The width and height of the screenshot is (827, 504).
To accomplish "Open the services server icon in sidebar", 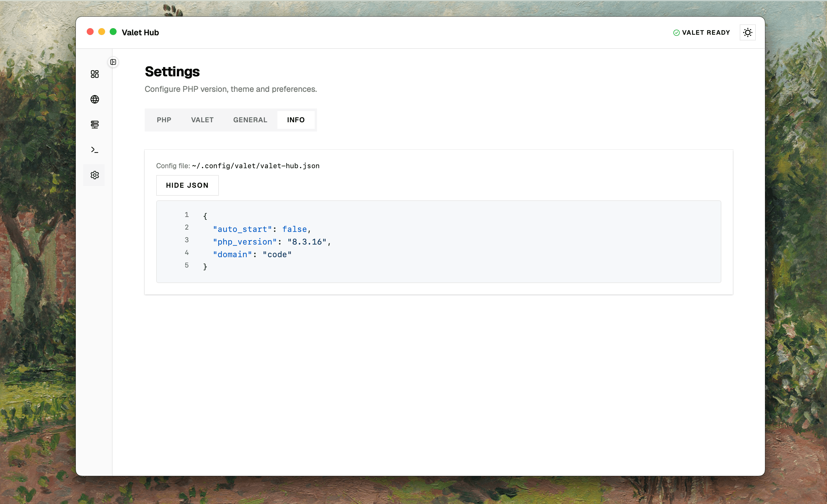I will pyautogui.click(x=95, y=125).
